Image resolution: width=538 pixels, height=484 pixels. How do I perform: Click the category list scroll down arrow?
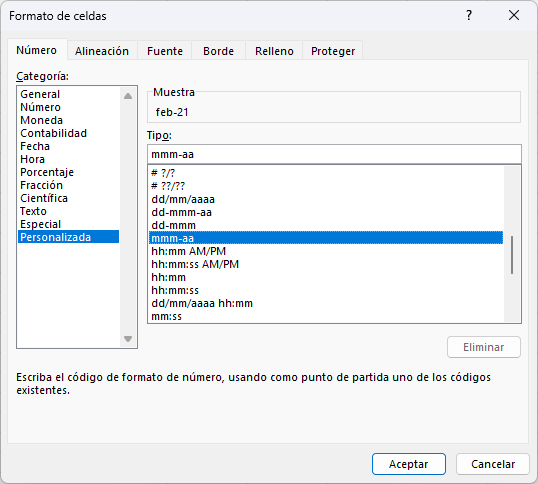pyautogui.click(x=128, y=339)
